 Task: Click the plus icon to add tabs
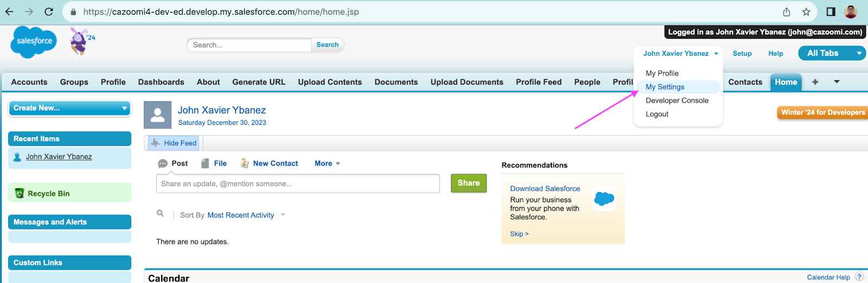click(x=815, y=82)
